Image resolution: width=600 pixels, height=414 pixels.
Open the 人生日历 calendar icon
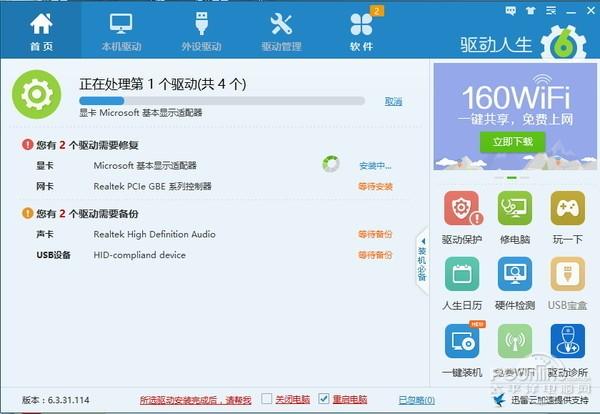click(462, 274)
